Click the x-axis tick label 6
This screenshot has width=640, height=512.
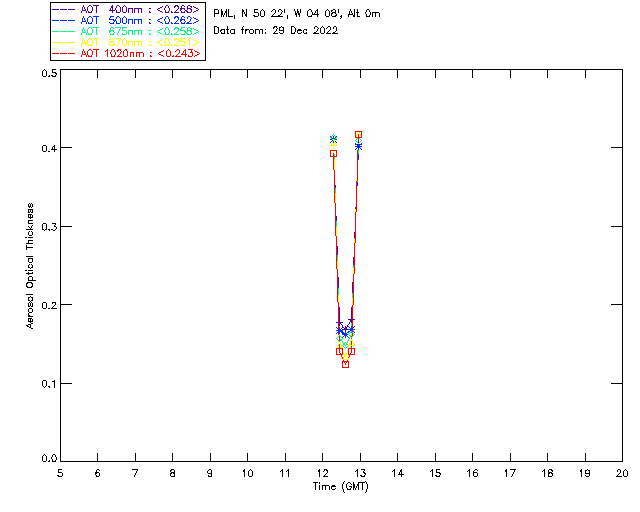[x=98, y=473]
